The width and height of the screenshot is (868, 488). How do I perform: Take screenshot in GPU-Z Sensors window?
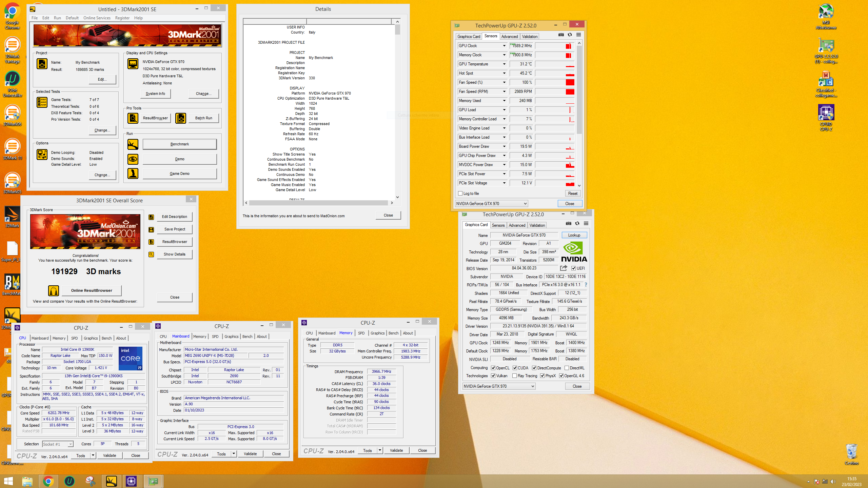point(561,35)
